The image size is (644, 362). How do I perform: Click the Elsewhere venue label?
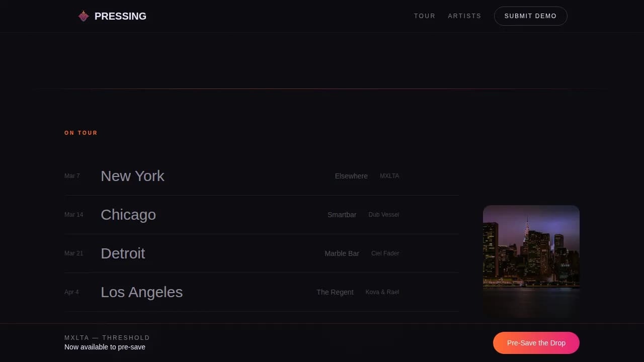click(351, 176)
